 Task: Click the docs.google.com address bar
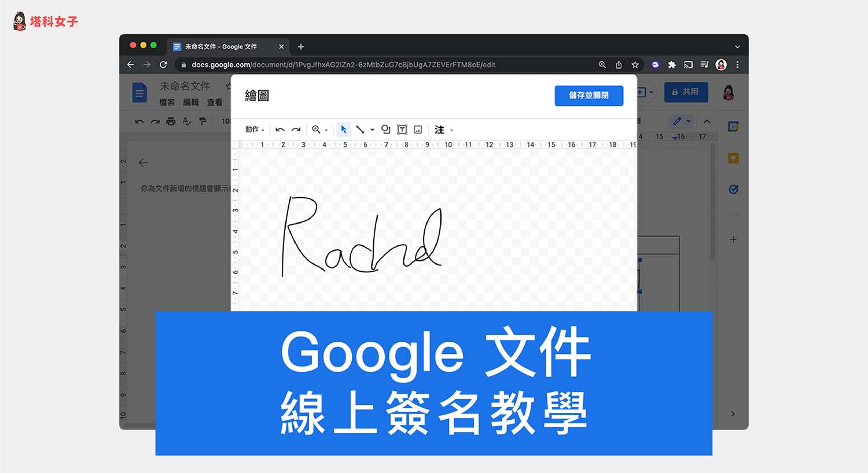click(x=347, y=65)
